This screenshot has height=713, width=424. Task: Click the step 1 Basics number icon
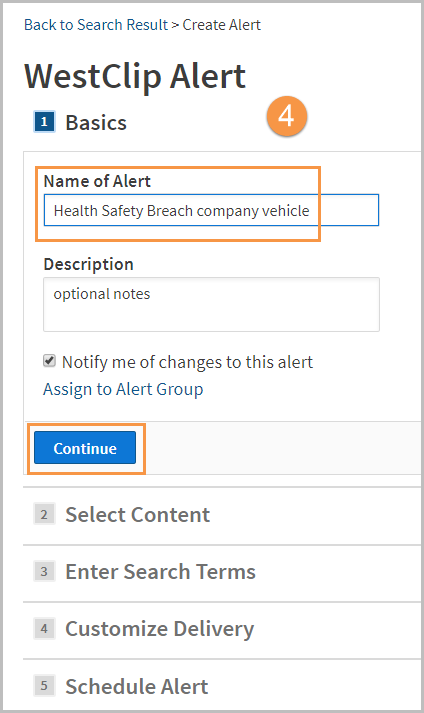click(x=44, y=122)
